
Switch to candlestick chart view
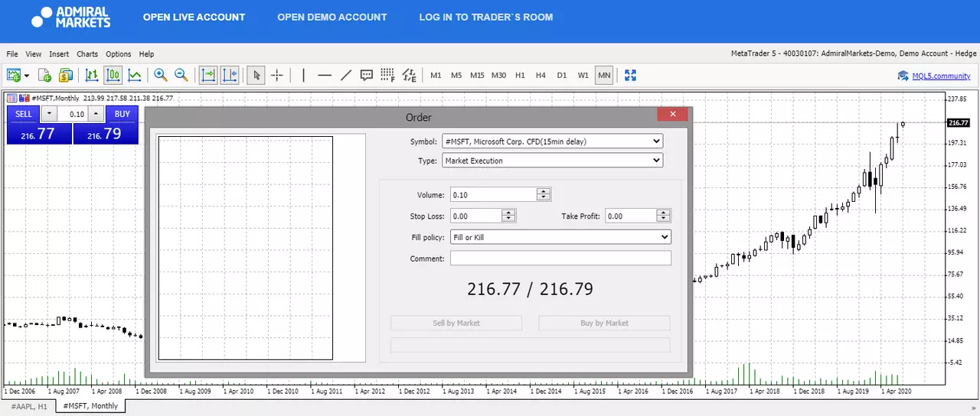(x=113, y=75)
